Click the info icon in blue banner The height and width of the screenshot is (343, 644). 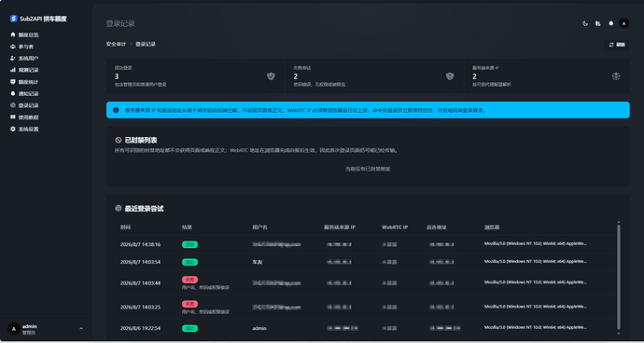(116, 110)
